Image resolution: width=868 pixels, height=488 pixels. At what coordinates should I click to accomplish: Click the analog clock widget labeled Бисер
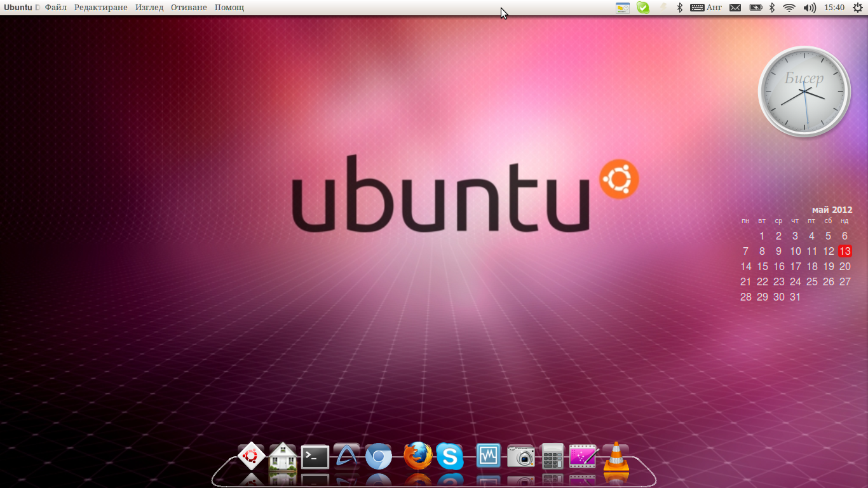pos(804,91)
